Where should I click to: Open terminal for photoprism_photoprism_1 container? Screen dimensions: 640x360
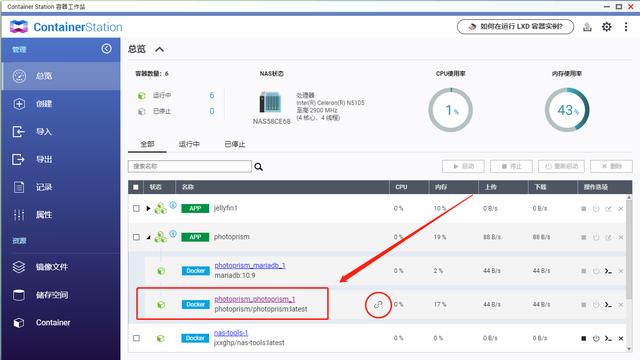[608, 304]
